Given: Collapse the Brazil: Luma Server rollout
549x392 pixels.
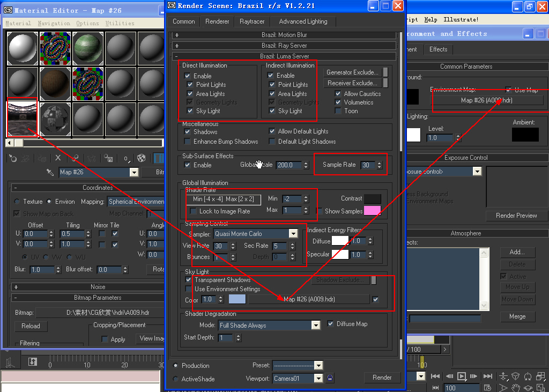Looking at the screenshot, I should coord(284,56).
